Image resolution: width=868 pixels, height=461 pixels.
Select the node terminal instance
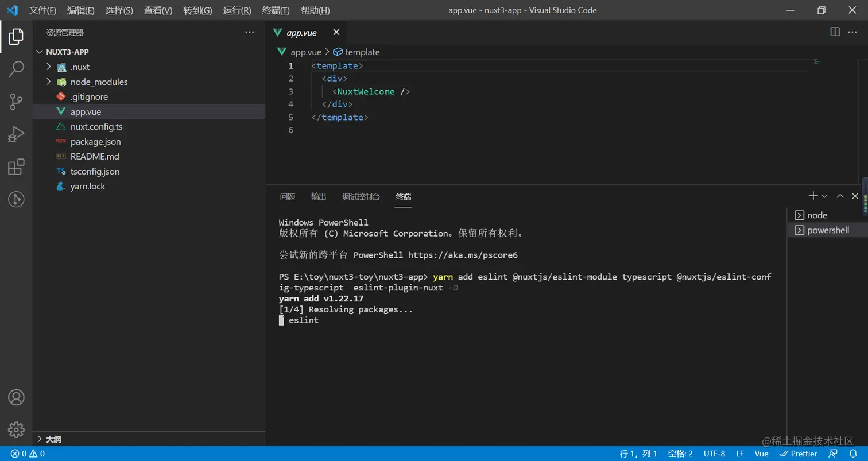827,215
